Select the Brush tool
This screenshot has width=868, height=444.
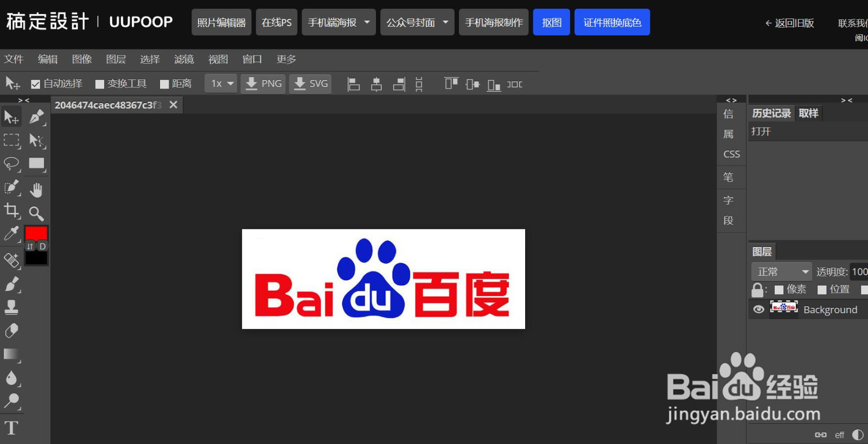point(11,284)
